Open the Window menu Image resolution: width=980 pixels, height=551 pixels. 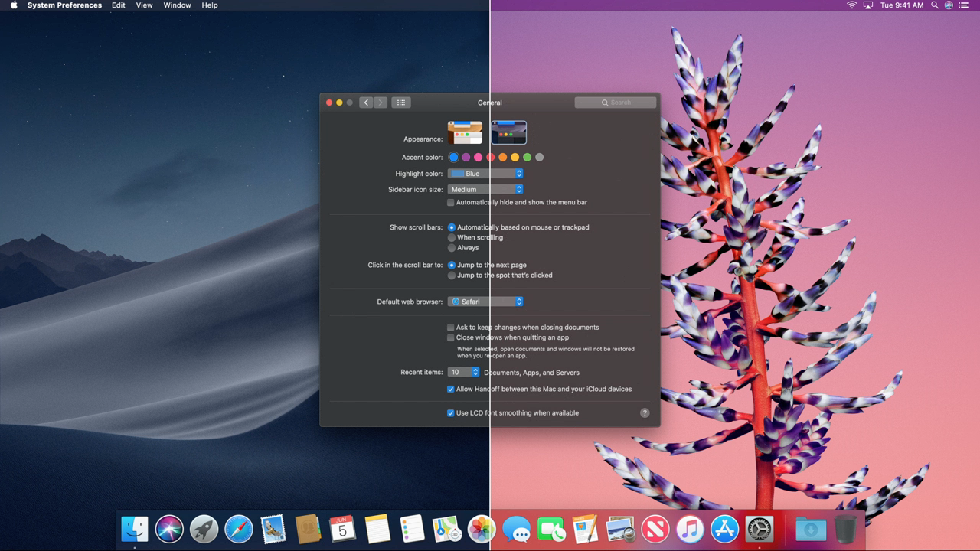[177, 5]
